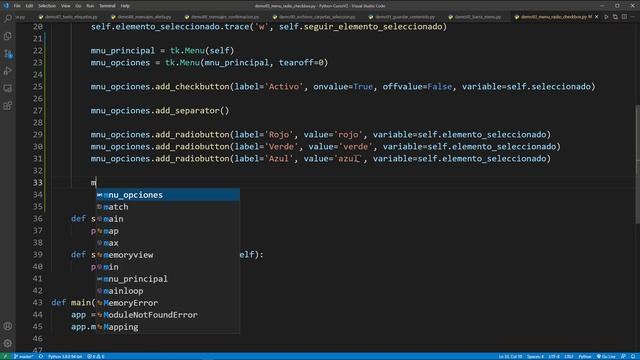Select Mapping autocomplete suggestion
640x360 pixels.
(x=168, y=327)
